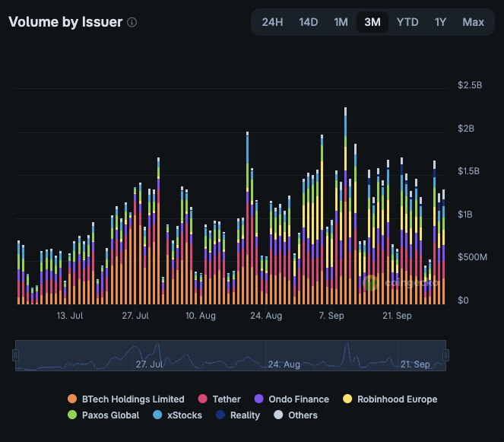504x442 pixels.
Task: Switch to YTD range
Action: pyautogui.click(x=407, y=22)
